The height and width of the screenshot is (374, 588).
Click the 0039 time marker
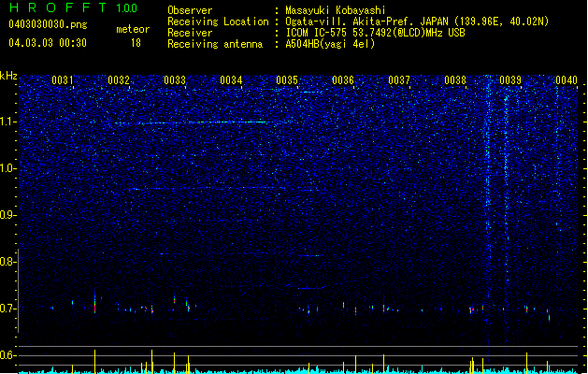point(510,80)
